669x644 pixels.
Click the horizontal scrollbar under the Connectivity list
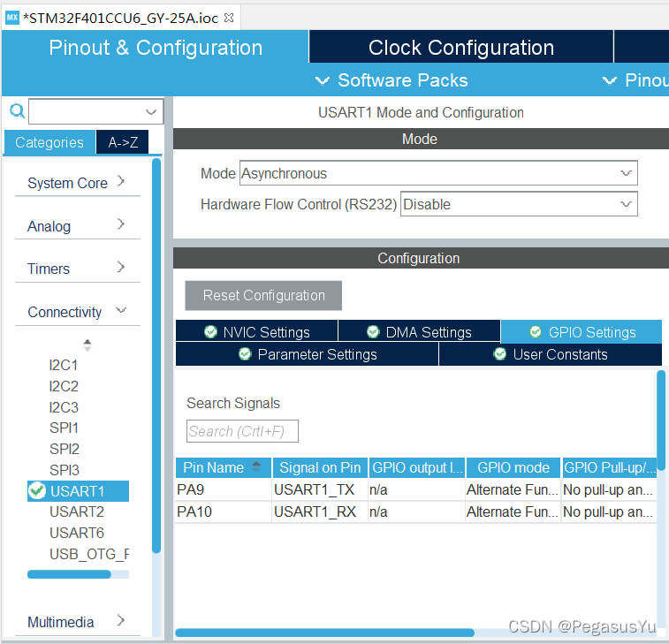[69, 574]
